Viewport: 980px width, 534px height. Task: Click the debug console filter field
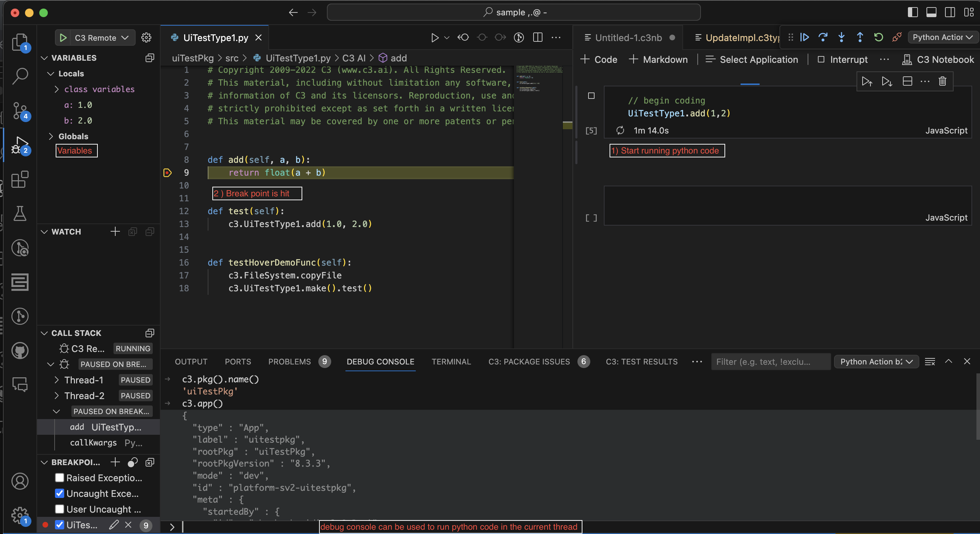tap(771, 362)
